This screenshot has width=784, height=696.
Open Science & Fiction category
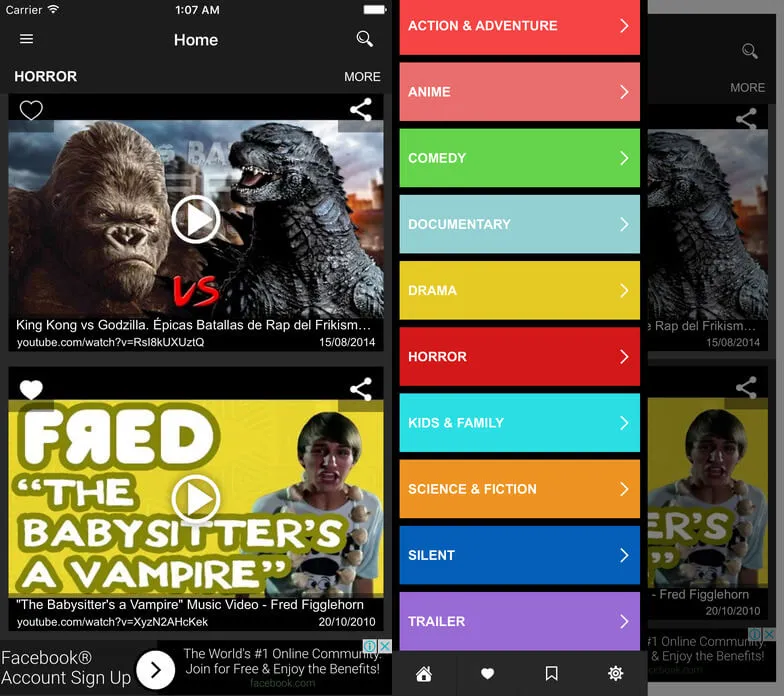pos(520,489)
